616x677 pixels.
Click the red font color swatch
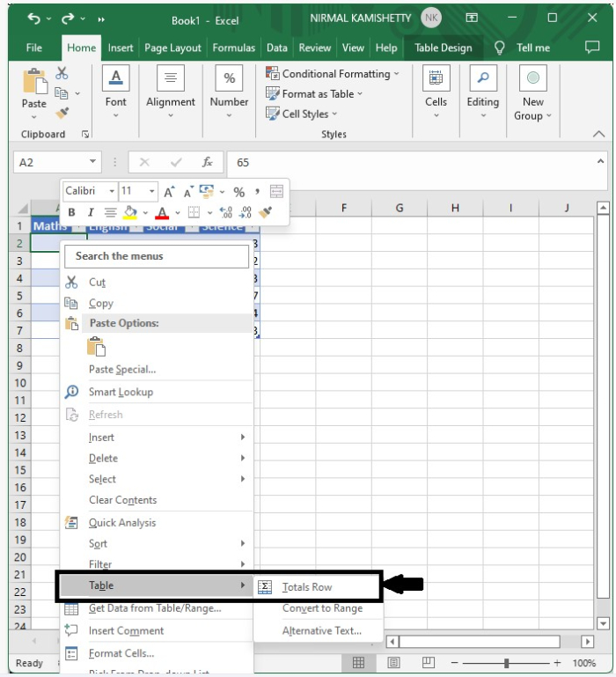162,212
